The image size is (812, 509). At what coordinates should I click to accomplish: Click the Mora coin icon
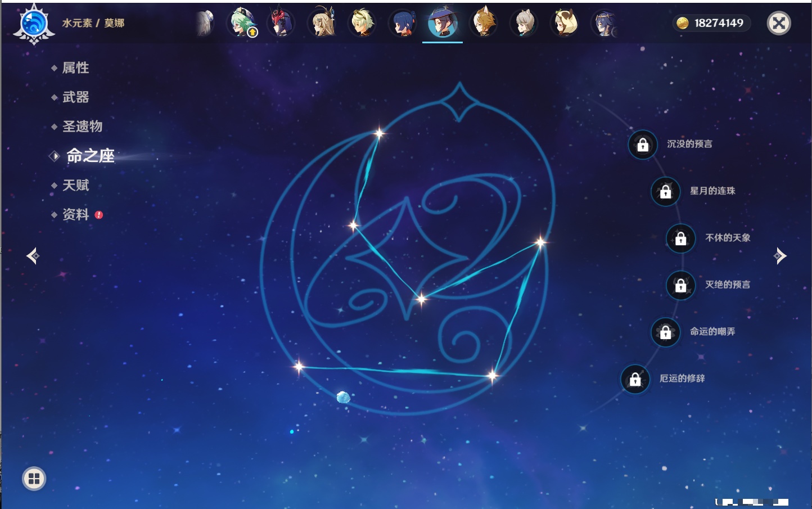[683, 23]
